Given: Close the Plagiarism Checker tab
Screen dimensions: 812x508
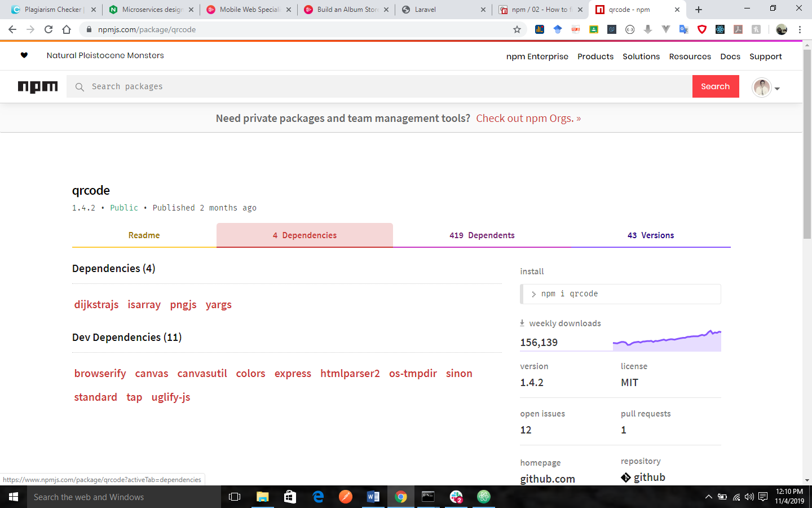Looking at the screenshot, I should pyautogui.click(x=94, y=10).
